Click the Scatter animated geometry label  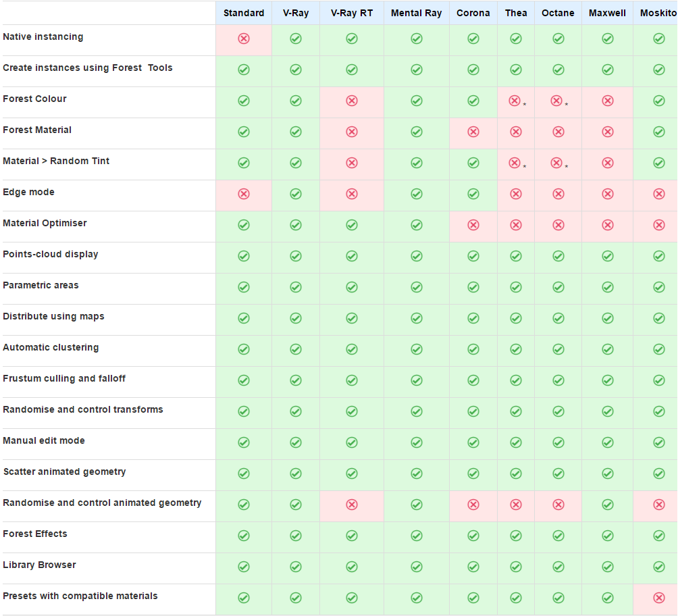[x=65, y=472]
